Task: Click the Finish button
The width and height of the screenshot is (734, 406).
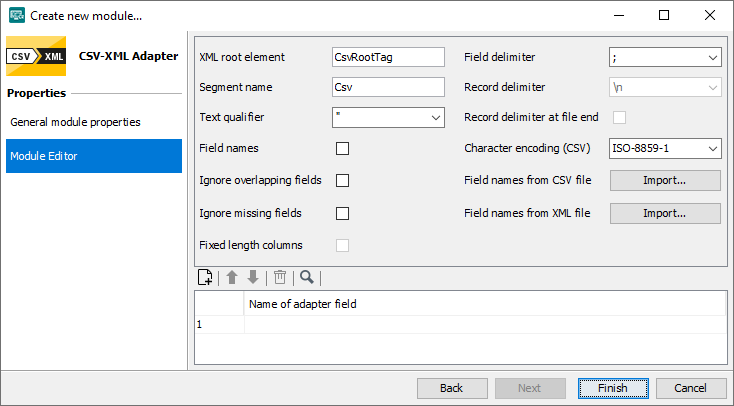Action: click(x=613, y=388)
